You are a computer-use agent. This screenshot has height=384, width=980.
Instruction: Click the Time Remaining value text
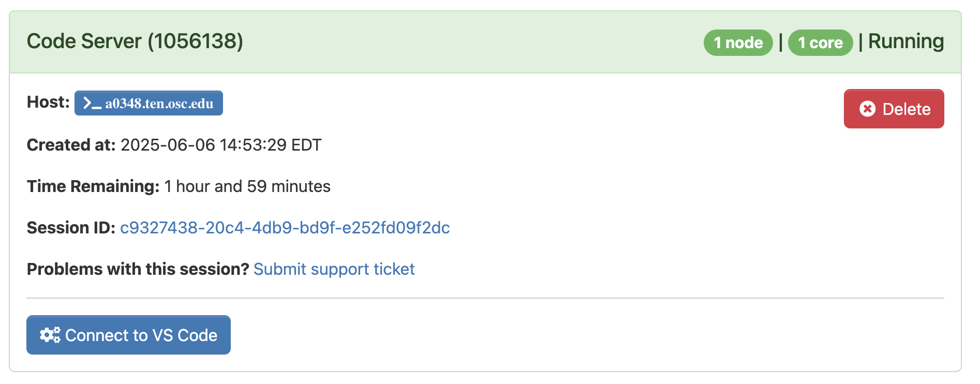pos(247,186)
